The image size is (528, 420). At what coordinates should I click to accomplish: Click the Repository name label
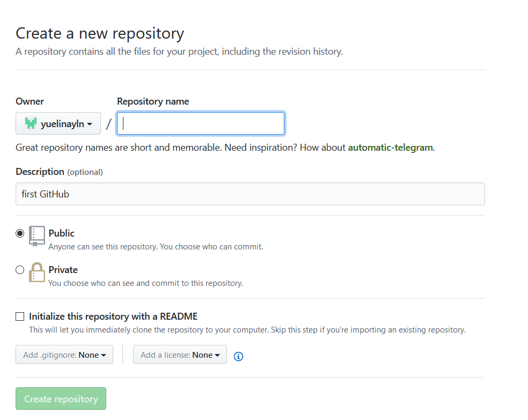point(153,101)
